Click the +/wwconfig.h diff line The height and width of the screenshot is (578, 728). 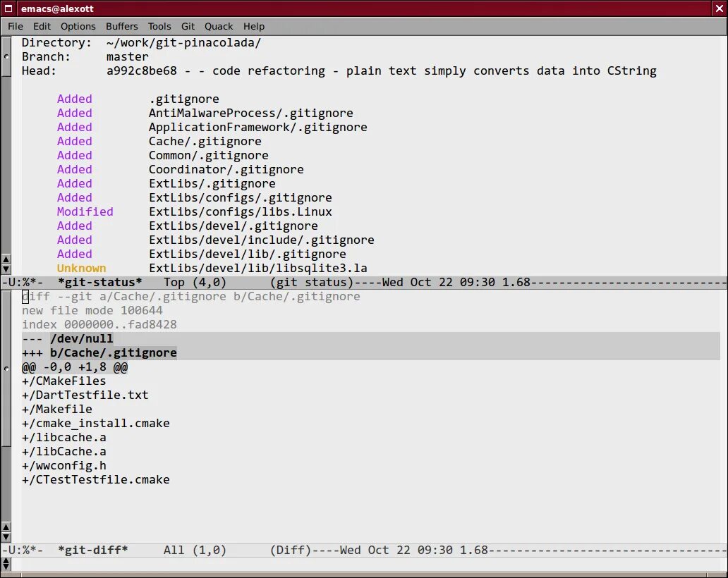pos(63,466)
